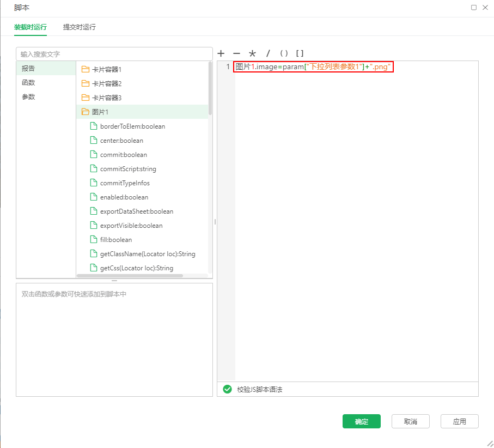
Task: Insert the multiply asterisk operator
Action: click(252, 53)
